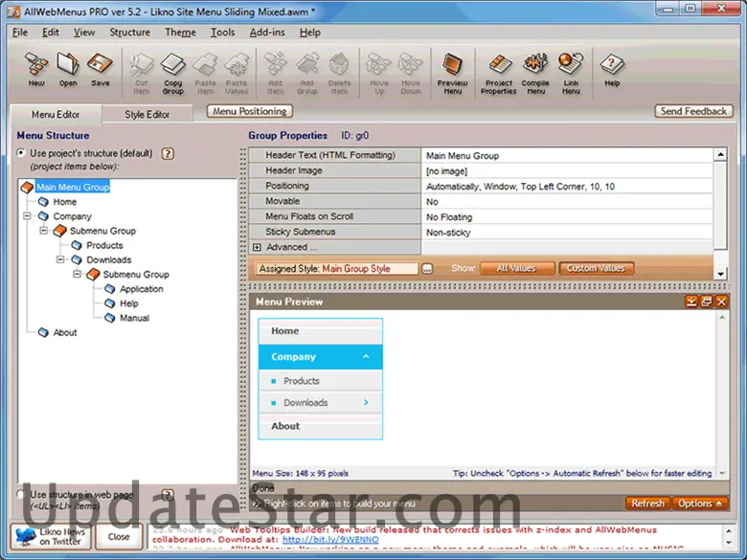Viewport: 747px width, 560px height.
Task: Click the Help toolbar icon
Action: click(x=612, y=70)
